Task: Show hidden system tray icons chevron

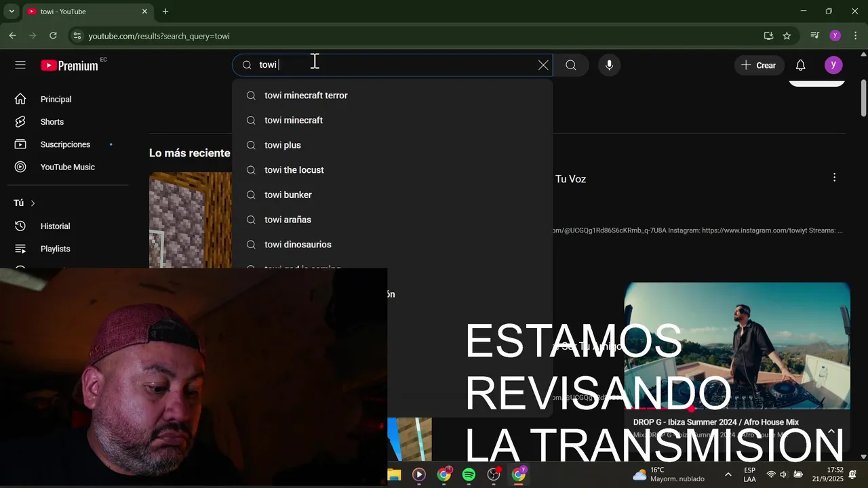Action: pyautogui.click(x=728, y=474)
